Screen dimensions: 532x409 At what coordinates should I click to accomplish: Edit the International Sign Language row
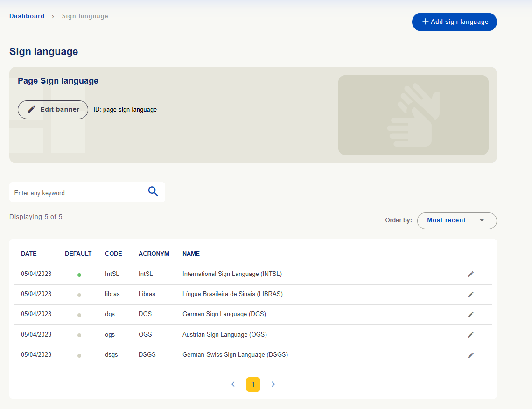(470, 274)
